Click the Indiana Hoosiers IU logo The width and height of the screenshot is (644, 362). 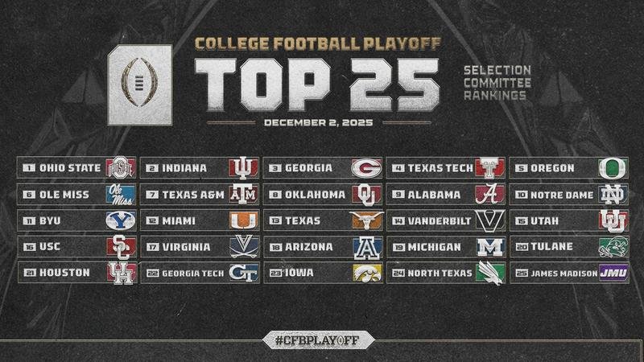tap(241, 168)
